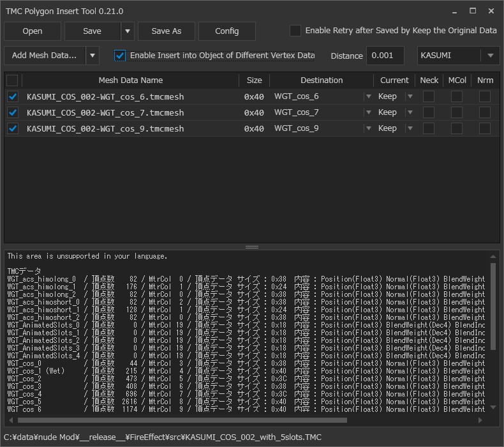The width and height of the screenshot is (504, 447).
Task: Click log horizontal scroll right arrow
Action: [x=480, y=420]
